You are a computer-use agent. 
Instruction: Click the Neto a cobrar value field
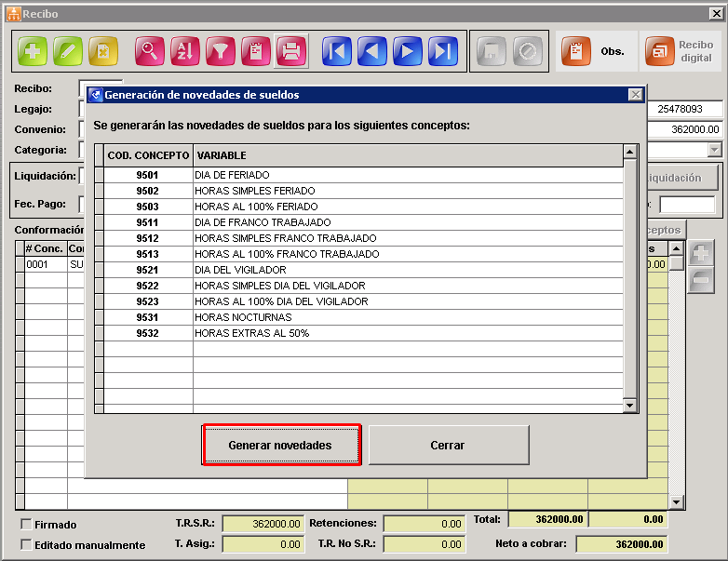(x=622, y=544)
